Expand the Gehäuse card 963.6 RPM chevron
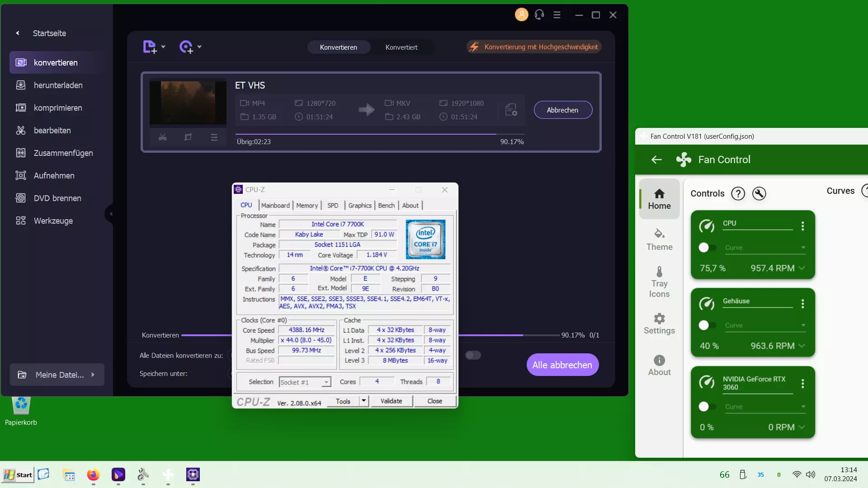Image resolution: width=868 pixels, height=488 pixels. click(x=802, y=346)
